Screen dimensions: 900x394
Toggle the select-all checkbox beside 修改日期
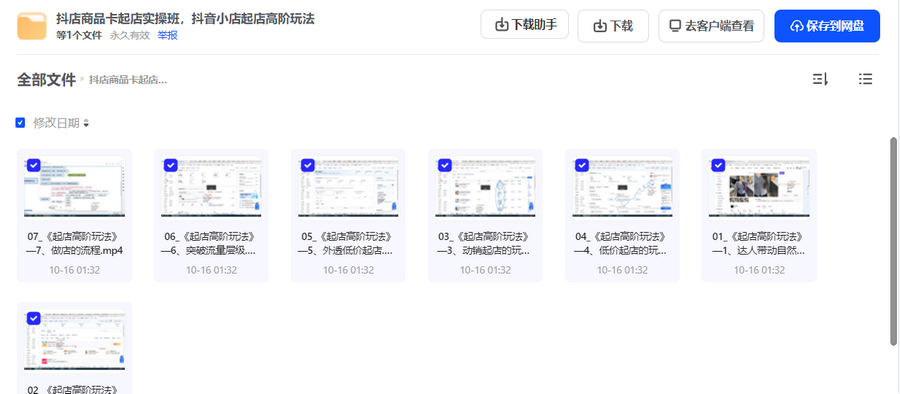[20, 122]
